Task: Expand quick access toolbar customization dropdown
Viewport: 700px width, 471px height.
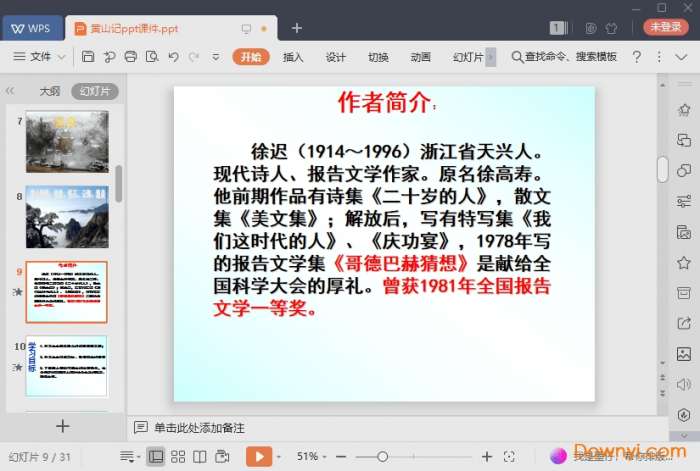Action: click(x=216, y=57)
